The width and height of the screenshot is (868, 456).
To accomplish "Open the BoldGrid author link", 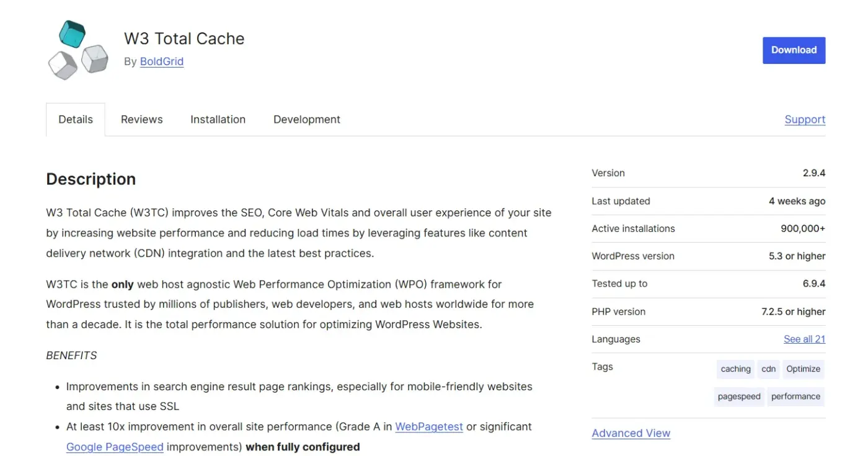I will coord(162,61).
